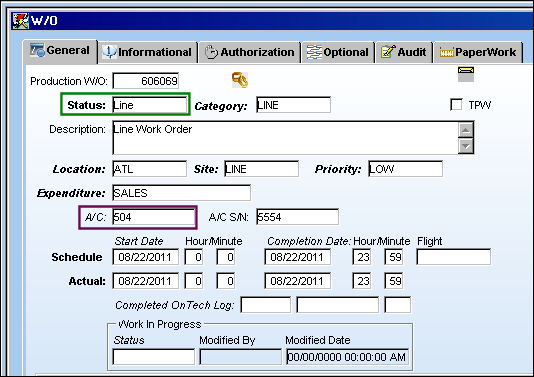The height and width of the screenshot is (377, 534).
Task: Click the A/C S/N field showing 5554
Action: coord(297,217)
